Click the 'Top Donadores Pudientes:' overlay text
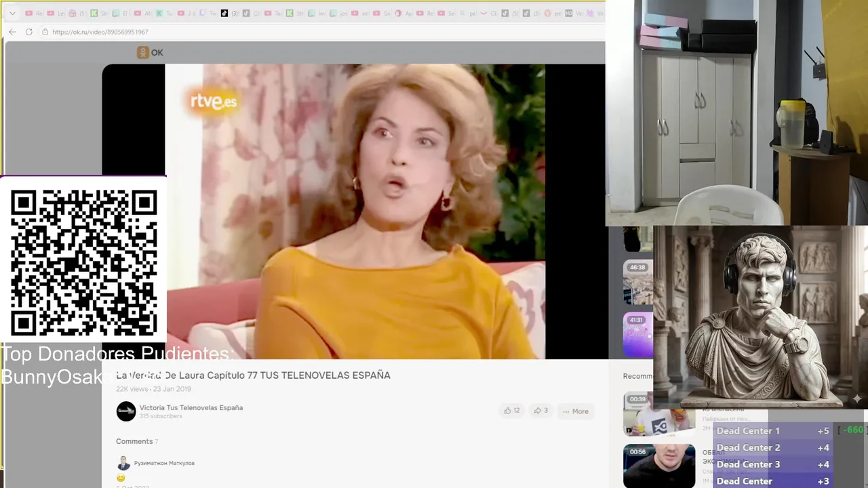The image size is (868, 488). point(117,354)
